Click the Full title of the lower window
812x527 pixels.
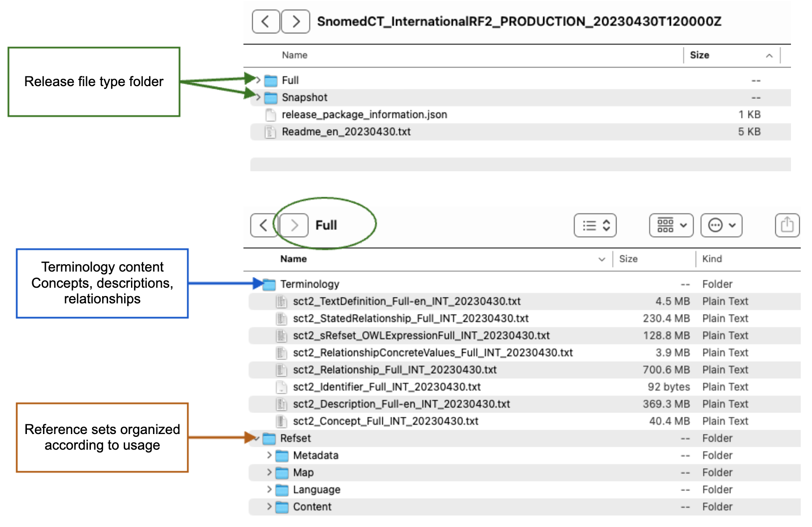tap(326, 225)
